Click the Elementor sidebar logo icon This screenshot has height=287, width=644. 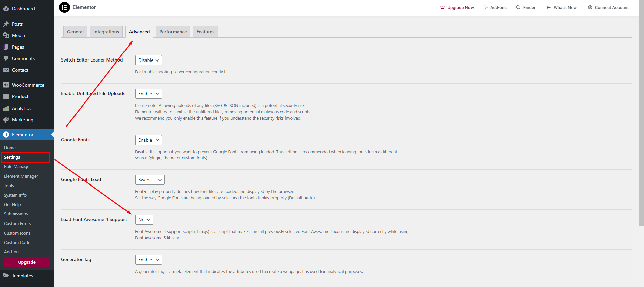(x=6, y=135)
